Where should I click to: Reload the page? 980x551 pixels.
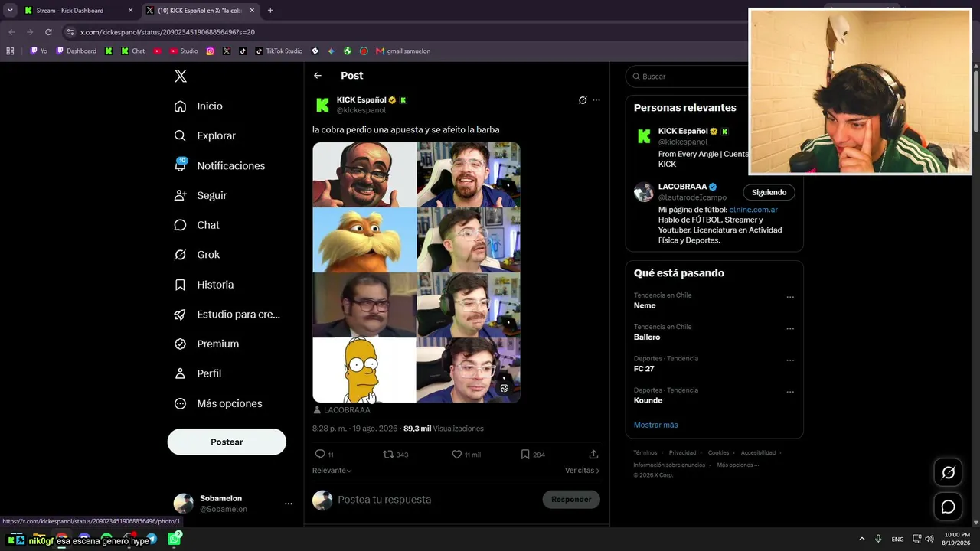(x=48, y=32)
